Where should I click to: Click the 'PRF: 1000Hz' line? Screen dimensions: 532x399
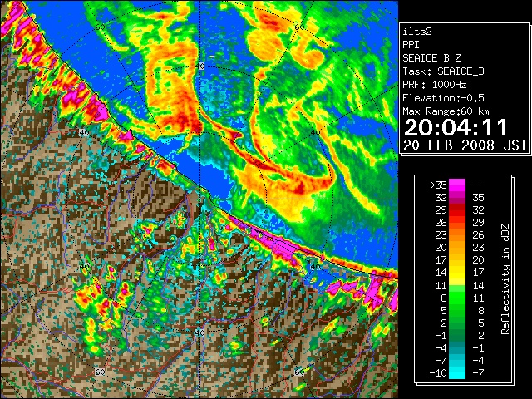pyautogui.click(x=435, y=85)
